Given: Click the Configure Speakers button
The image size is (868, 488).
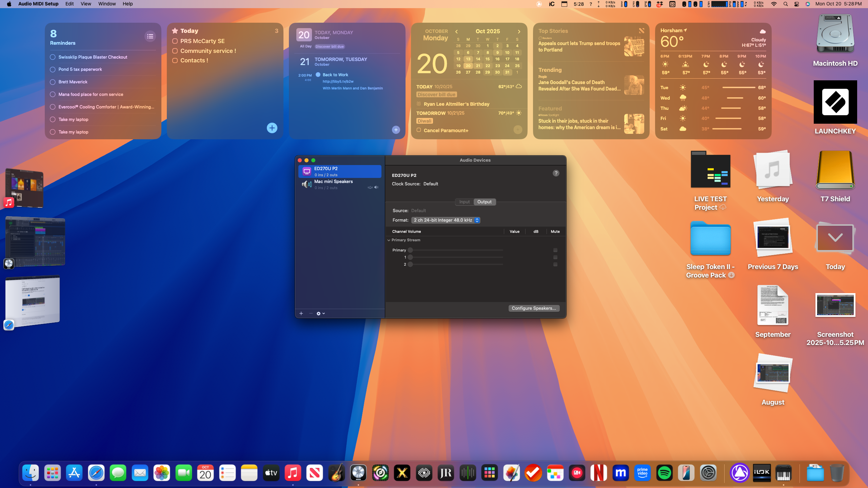Looking at the screenshot, I should (534, 308).
